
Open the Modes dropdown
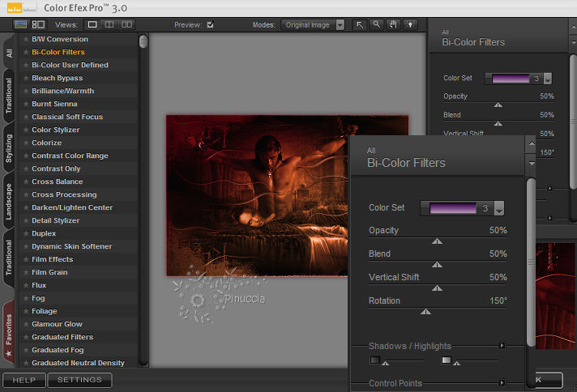pos(314,24)
